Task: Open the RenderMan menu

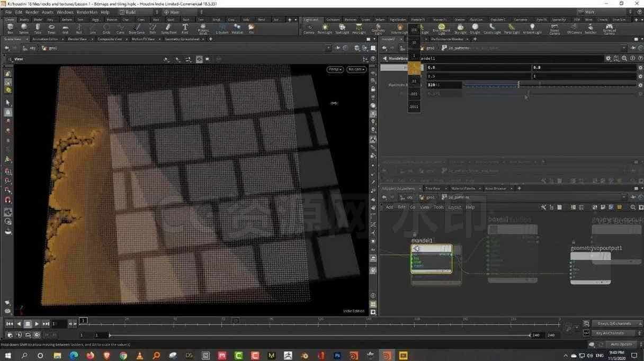Action: (87, 12)
